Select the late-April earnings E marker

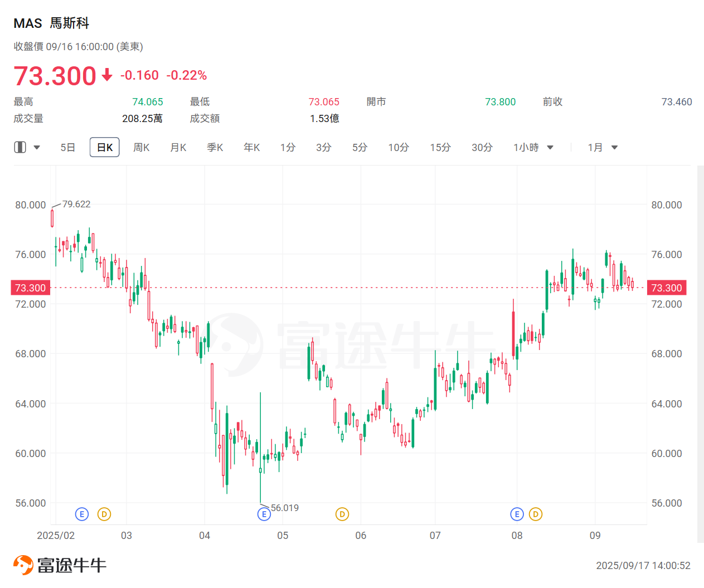click(264, 514)
